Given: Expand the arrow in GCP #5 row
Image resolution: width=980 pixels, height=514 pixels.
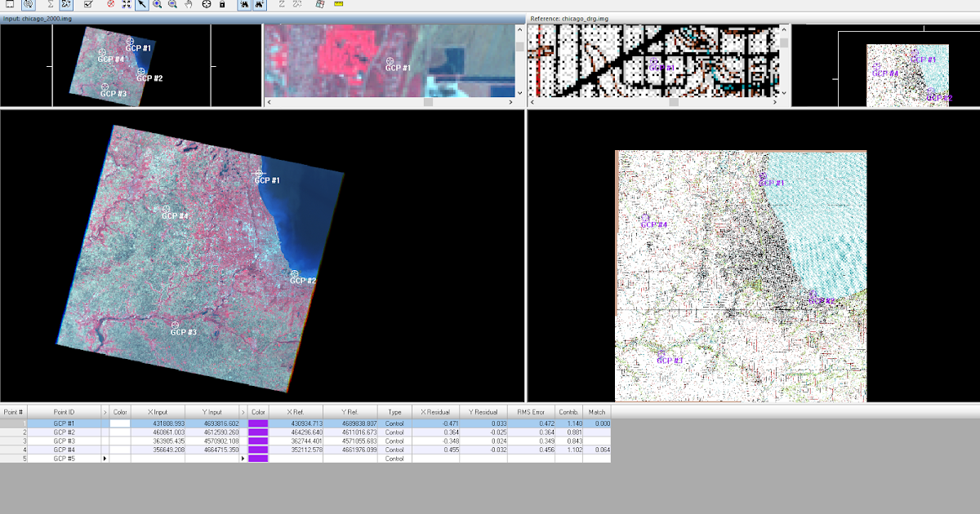Looking at the screenshot, I should click(x=104, y=459).
